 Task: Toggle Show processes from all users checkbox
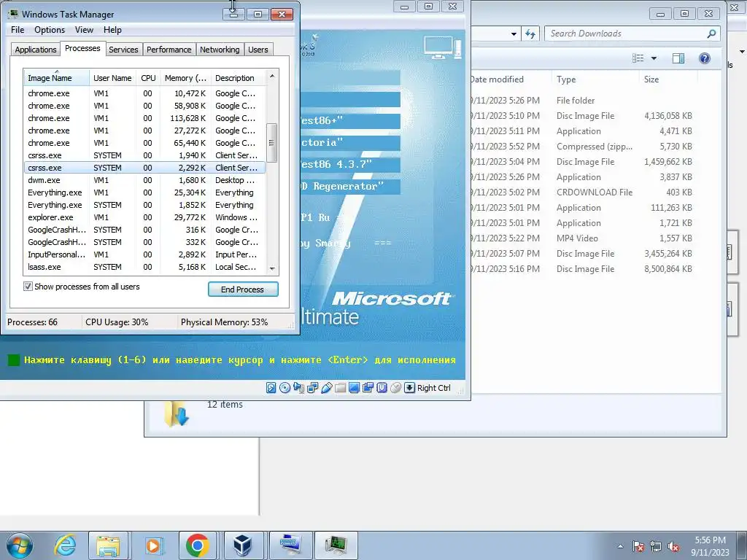(28, 286)
